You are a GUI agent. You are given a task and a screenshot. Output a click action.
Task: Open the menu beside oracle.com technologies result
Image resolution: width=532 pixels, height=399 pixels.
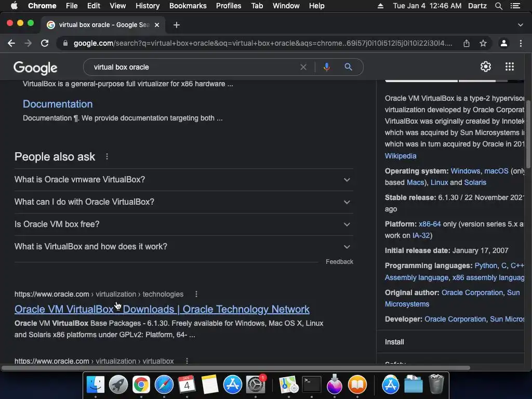pyautogui.click(x=196, y=294)
